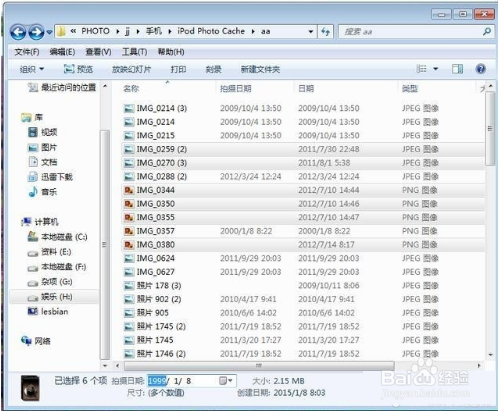Click the PNG icon of IMG_0357
The width and height of the screenshot is (498, 411).
tap(129, 231)
